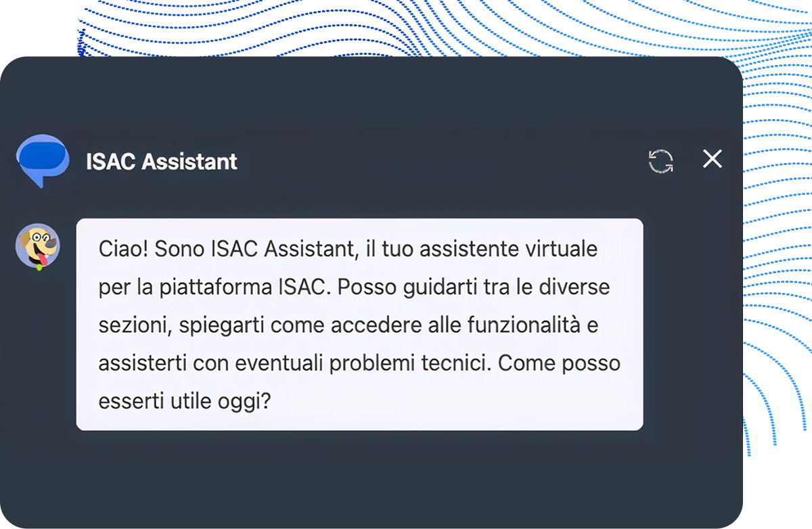The width and height of the screenshot is (812, 529).
Task: Dismiss the chat with the X icon
Action: 712,159
